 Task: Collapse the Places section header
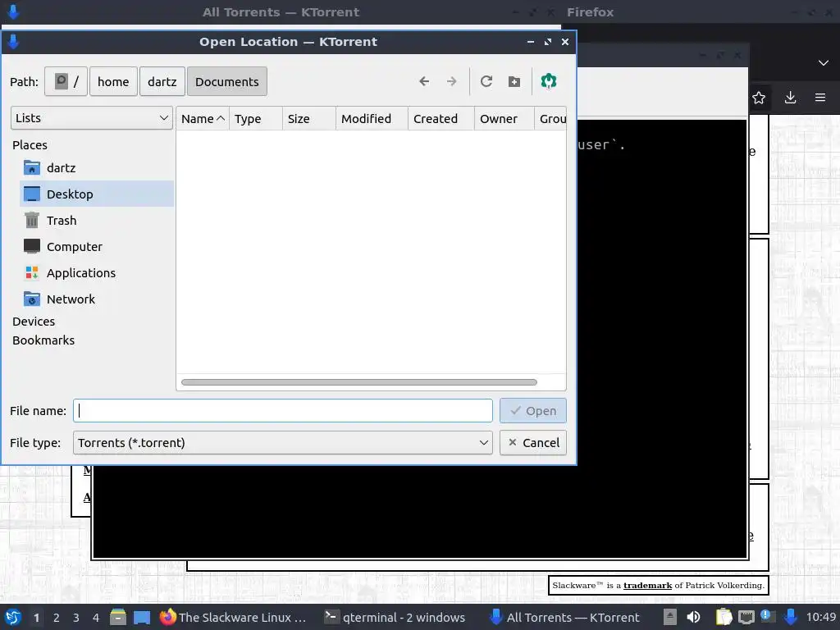(30, 144)
